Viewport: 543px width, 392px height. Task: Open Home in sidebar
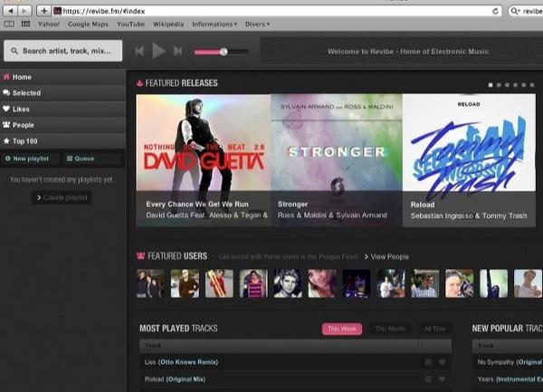pos(62,77)
